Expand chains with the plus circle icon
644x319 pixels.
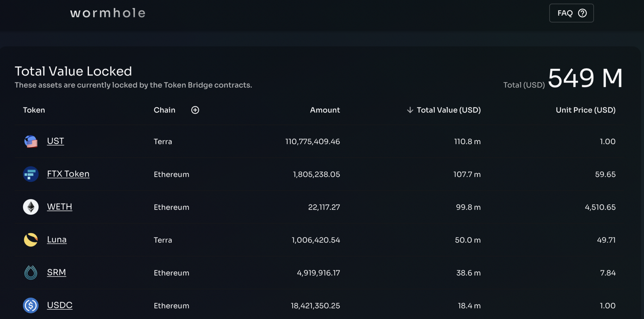tap(195, 110)
